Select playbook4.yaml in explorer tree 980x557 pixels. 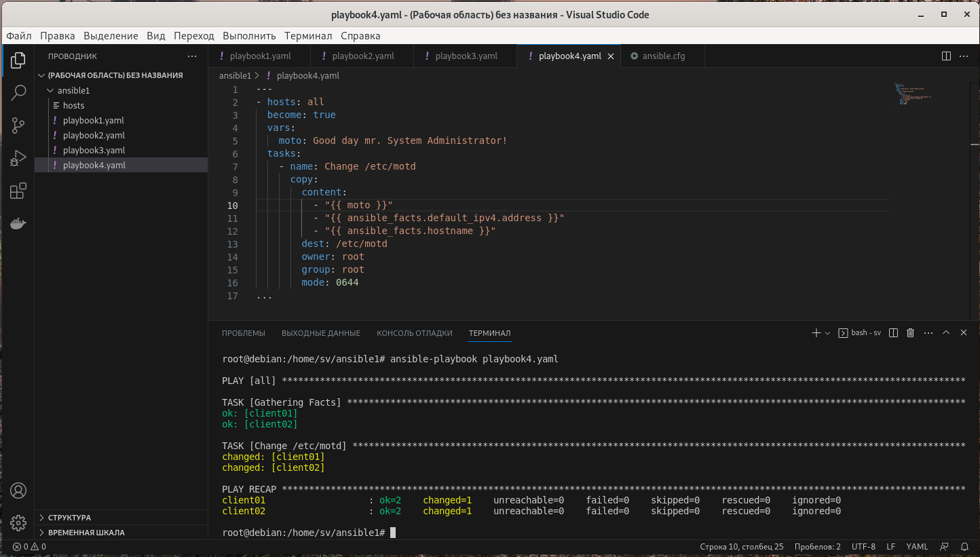[x=121, y=165]
